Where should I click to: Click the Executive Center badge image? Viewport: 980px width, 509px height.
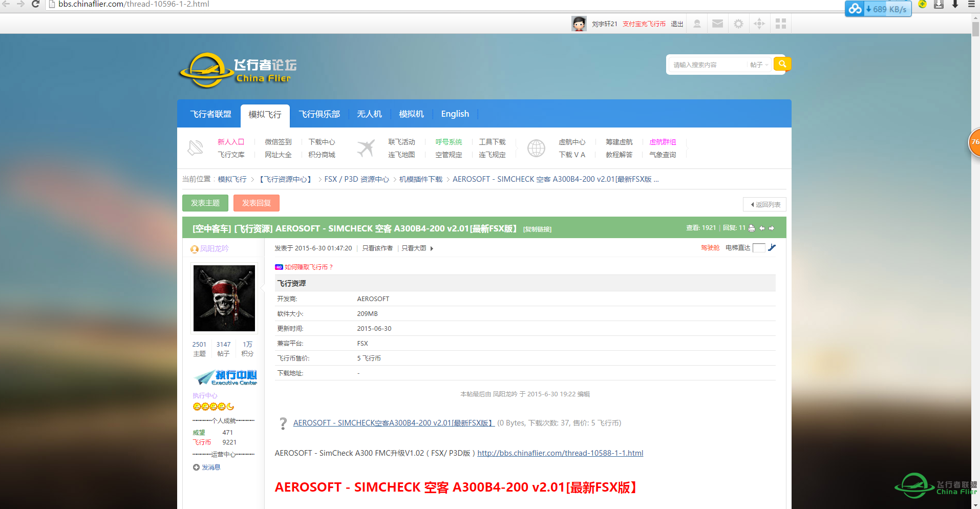click(225, 377)
